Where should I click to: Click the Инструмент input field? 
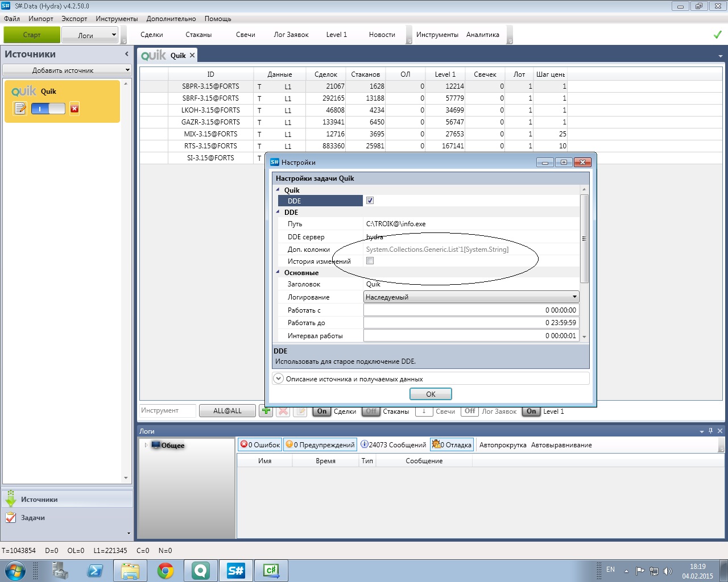(168, 411)
